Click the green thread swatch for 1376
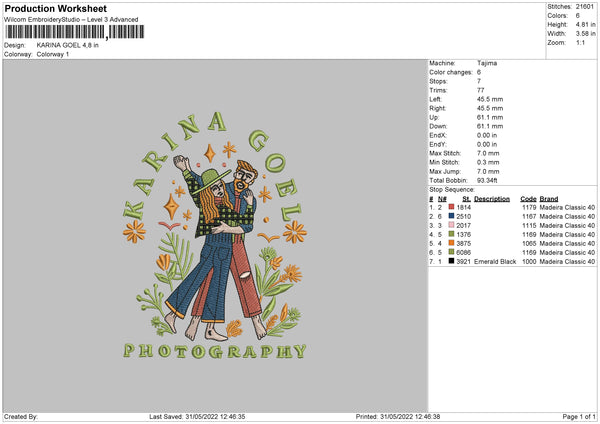This screenshot has width=600, height=424. coord(451,234)
